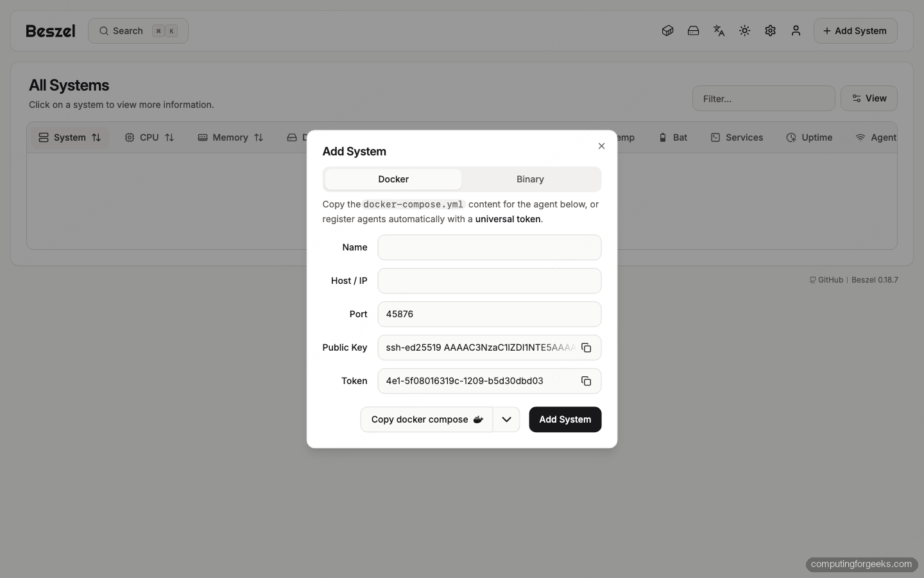Image resolution: width=924 pixels, height=578 pixels.
Task: Switch to the Docker tab
Action: click(x=393, y=179)
